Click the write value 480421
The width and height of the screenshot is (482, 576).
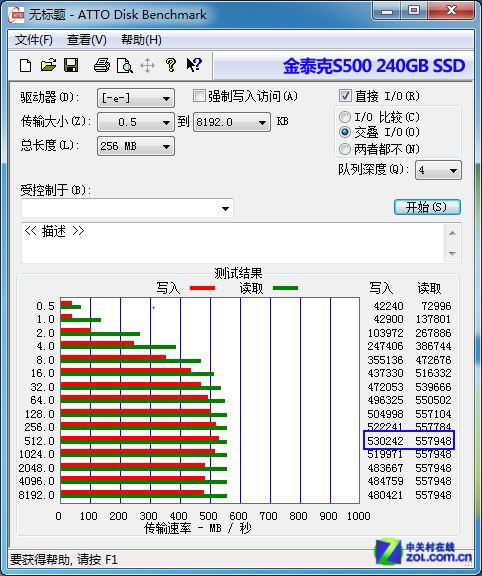(x=385, y=495)
